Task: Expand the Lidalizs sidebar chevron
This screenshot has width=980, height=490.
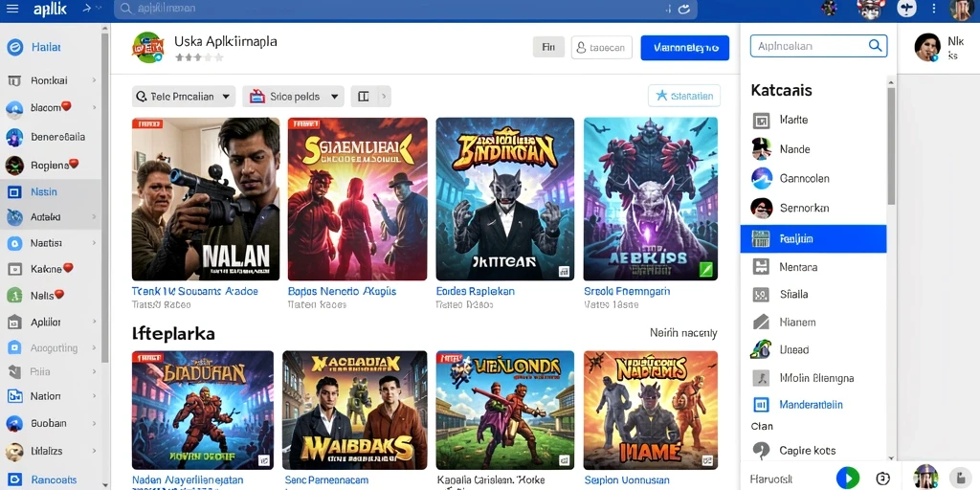Action: [x=95, y=450]
